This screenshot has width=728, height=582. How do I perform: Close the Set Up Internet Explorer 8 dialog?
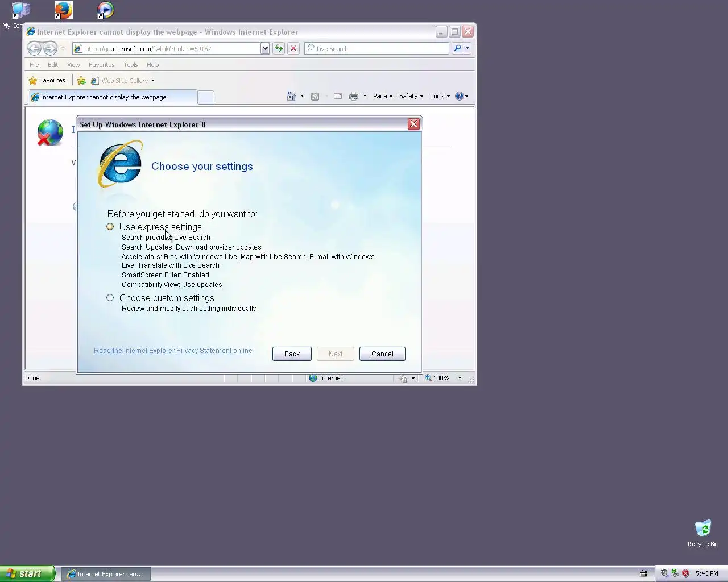click(414, 124)
